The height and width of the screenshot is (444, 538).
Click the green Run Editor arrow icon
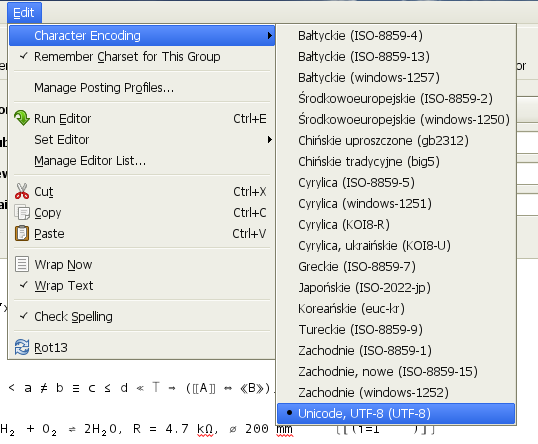click(22, 118)
